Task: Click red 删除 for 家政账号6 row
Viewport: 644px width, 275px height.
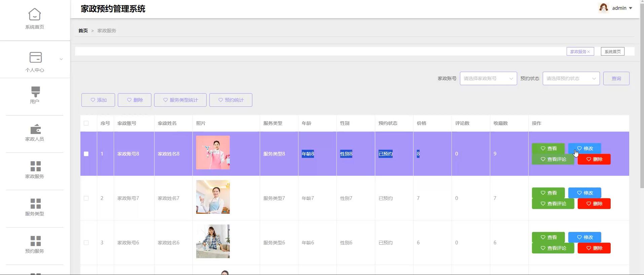Action: (x=594, y=248)
